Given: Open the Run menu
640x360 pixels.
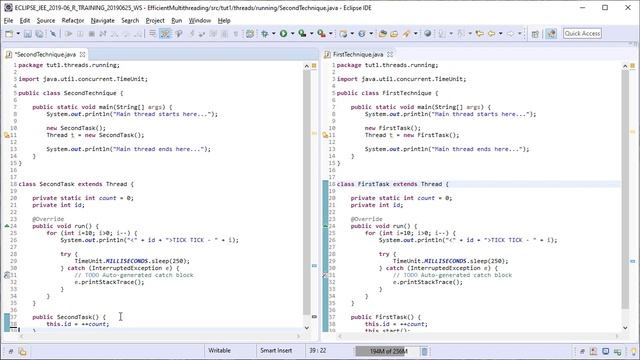Looking at the screenshot, I should 176,20.
